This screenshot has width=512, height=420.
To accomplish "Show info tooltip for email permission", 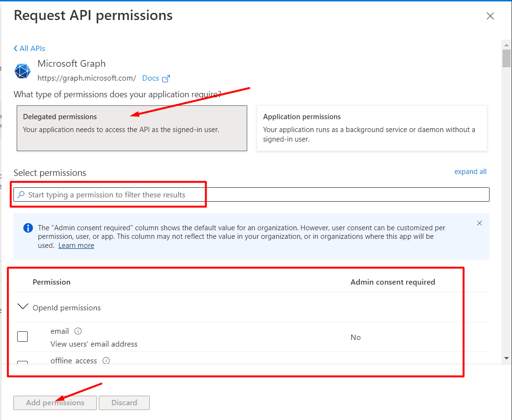I will [78, 331].
